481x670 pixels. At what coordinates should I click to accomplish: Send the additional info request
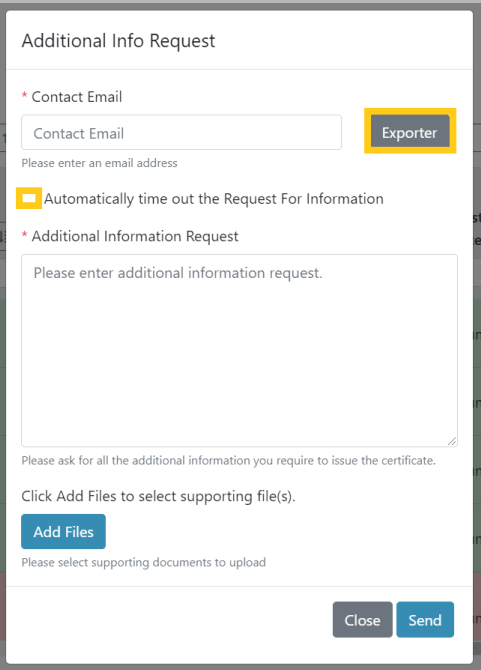pos(425,620)
